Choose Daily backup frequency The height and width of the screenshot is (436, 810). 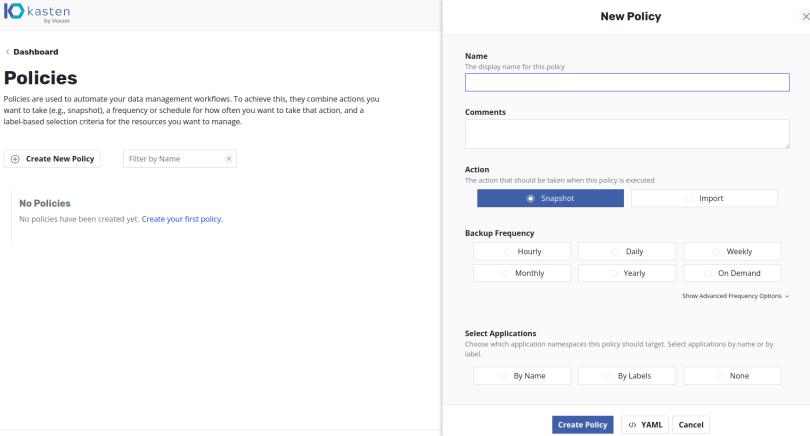627,251
